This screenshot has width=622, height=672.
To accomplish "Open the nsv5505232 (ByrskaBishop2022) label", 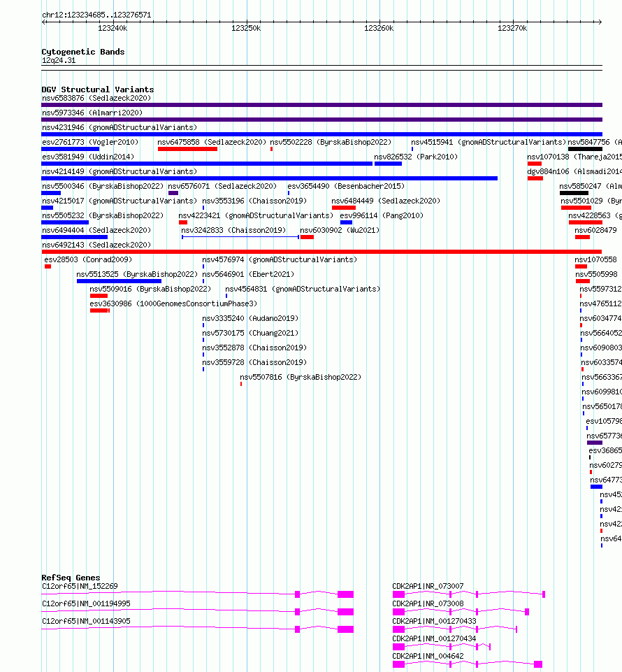I will coord(103,215).
